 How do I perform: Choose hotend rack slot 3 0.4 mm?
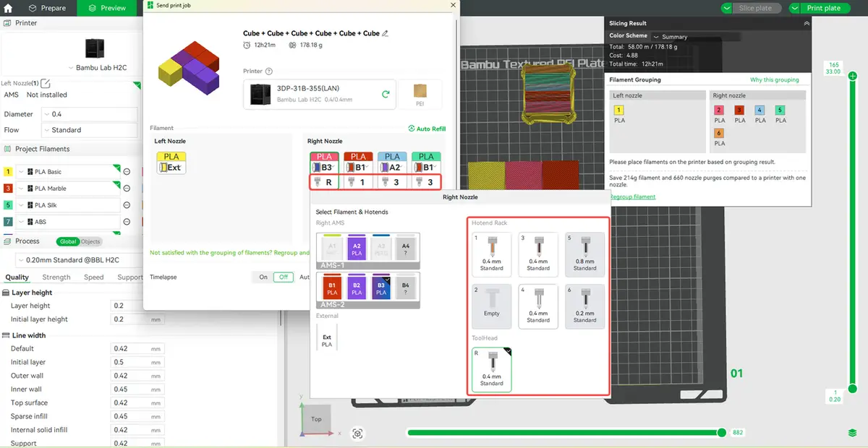click(538, 254)
